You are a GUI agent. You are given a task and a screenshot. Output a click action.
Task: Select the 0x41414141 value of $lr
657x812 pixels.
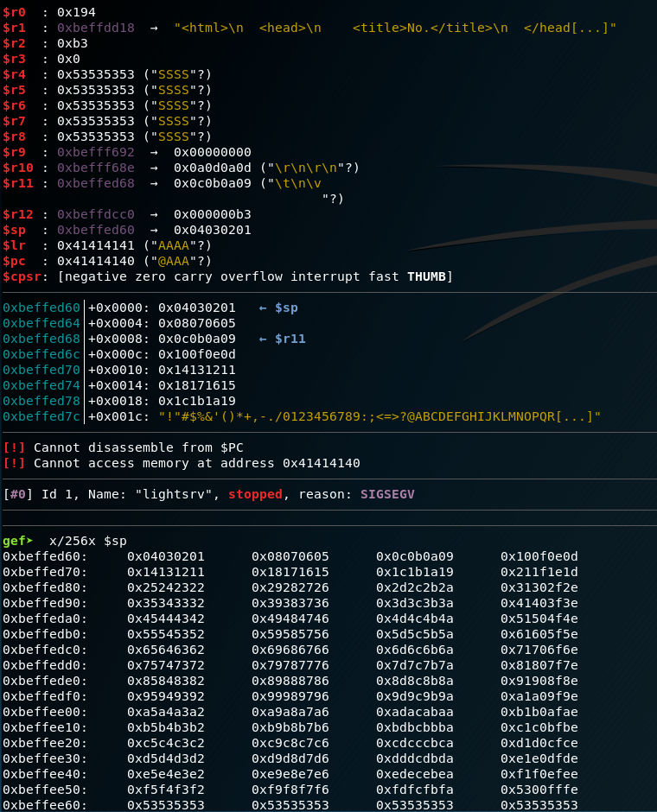[x=96, y=245]
